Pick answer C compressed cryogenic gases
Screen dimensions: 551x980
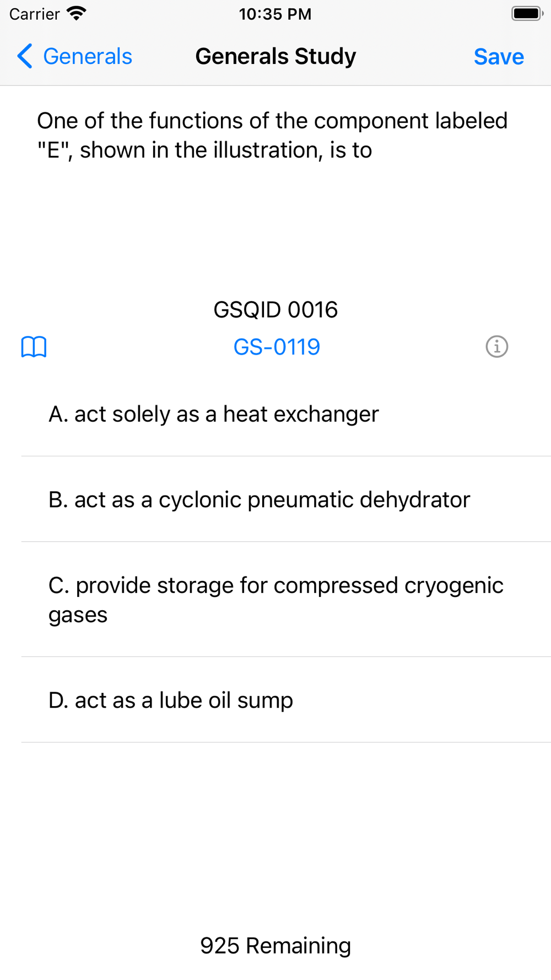pos(286,600)
